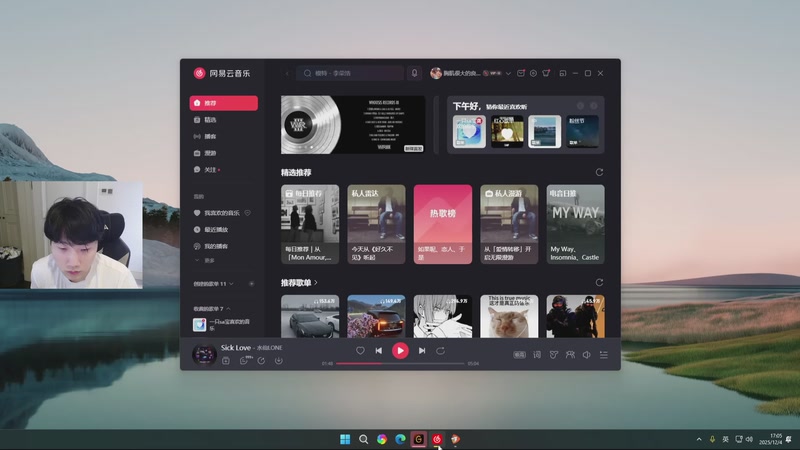800x450 pixels.
Task: Click the VIP badge beside username
Action: point(493,73)
